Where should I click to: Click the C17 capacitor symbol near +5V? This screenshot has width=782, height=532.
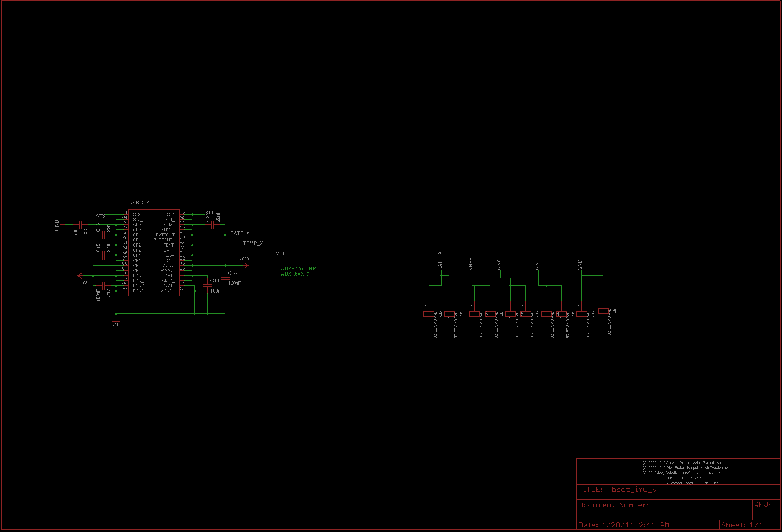click(x=103, y=286)
